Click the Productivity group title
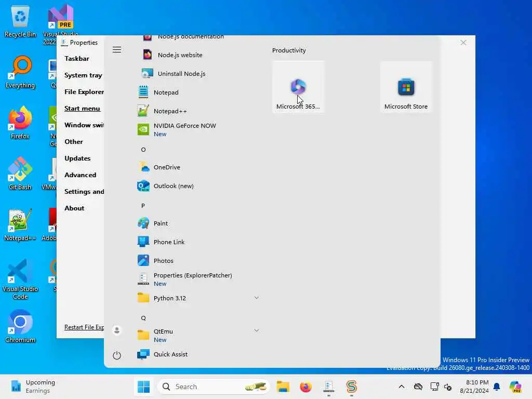532x399 pixels. click(289, 50)
